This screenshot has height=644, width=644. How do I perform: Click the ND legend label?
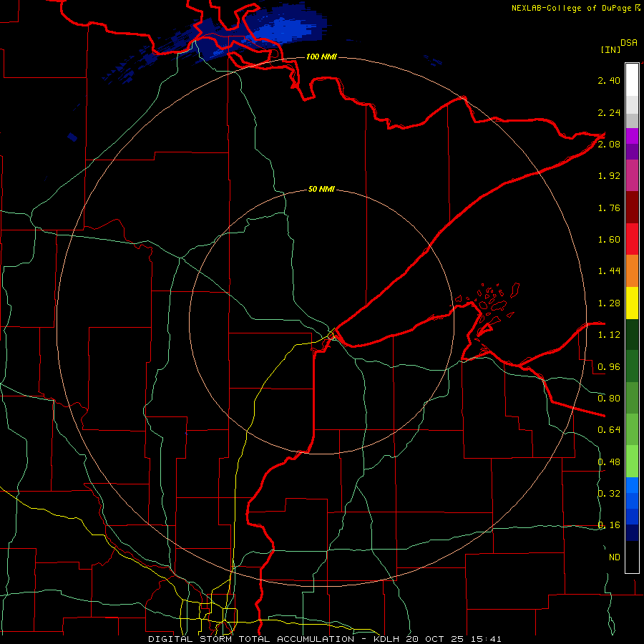click(x=615, y=557)
